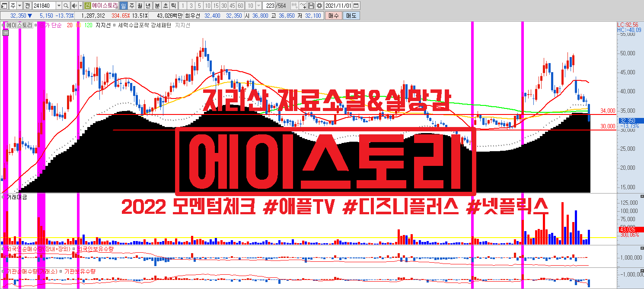Switch to the 분 minute period tab

pyautogui.click(x=157, y=6)
